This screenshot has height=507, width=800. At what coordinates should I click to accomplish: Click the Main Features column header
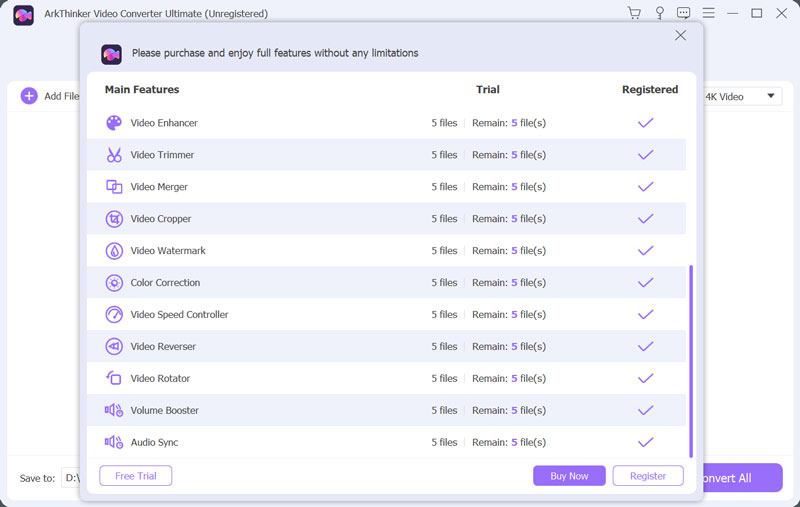coord(142,90)
